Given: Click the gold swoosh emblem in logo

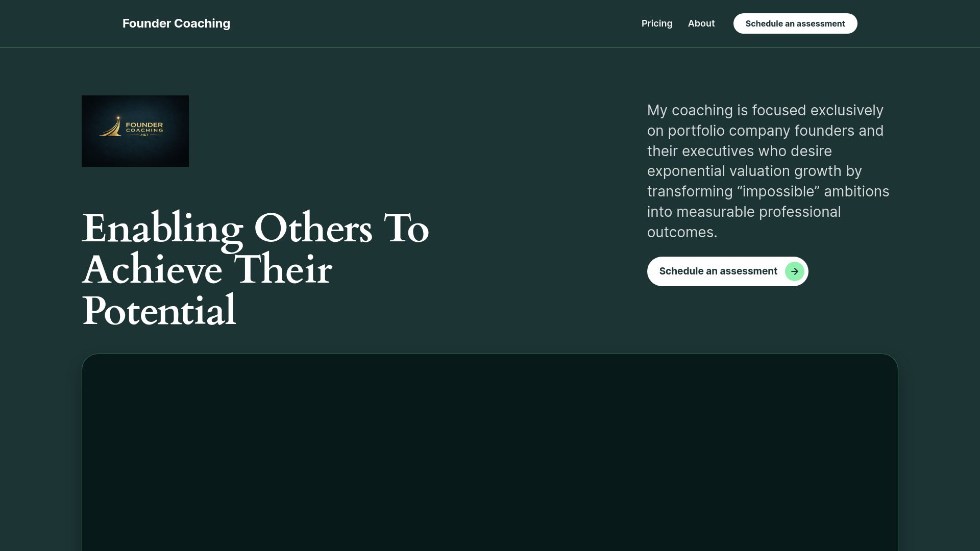Looking at the screenshot, I should click(x=112, y=127).
